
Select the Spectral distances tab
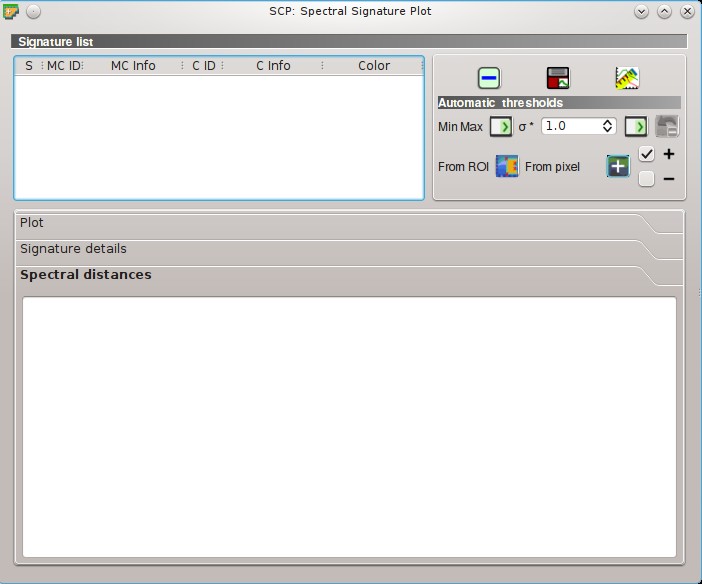click(349, 275)
